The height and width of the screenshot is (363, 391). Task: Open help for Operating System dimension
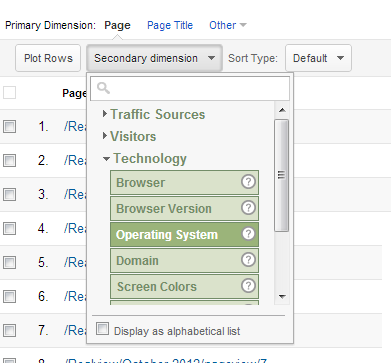[248, 234]
